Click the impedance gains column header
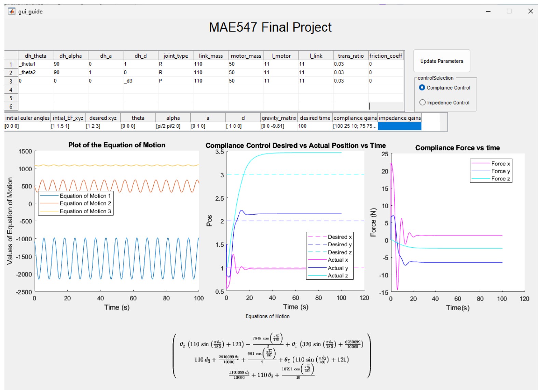This screenshot has width=539, height=392. pyautogui.click(x=400, y=118)
